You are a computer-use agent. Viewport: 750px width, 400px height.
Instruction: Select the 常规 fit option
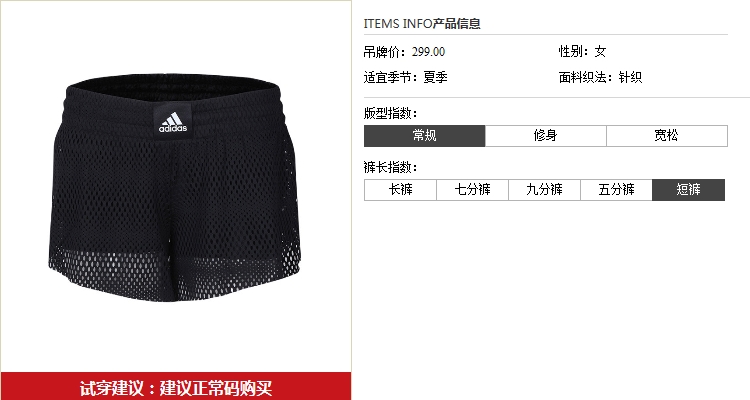pos(424,136)
